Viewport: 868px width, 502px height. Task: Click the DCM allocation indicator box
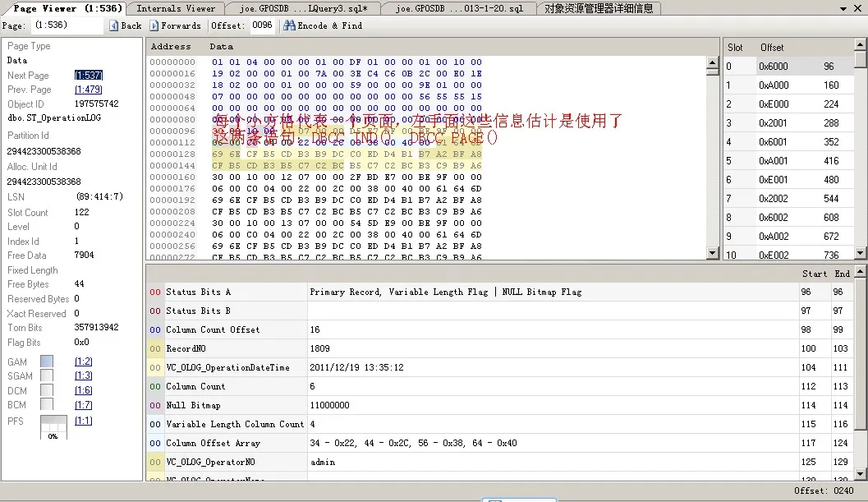pos(47,390)
